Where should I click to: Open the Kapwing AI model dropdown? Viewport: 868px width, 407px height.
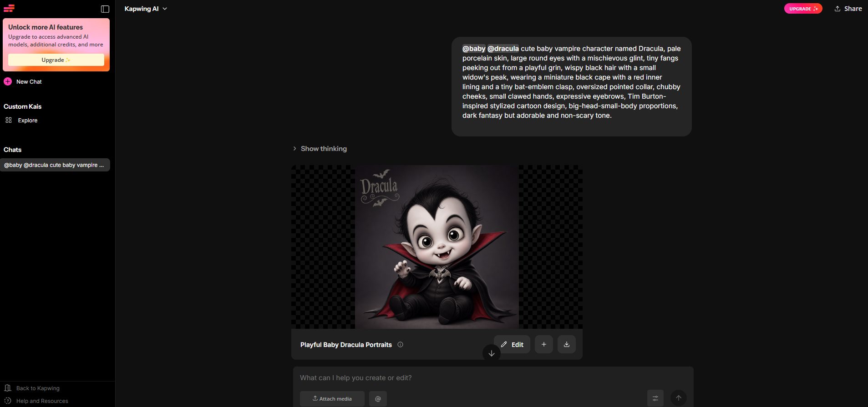(x=146, y=9)
